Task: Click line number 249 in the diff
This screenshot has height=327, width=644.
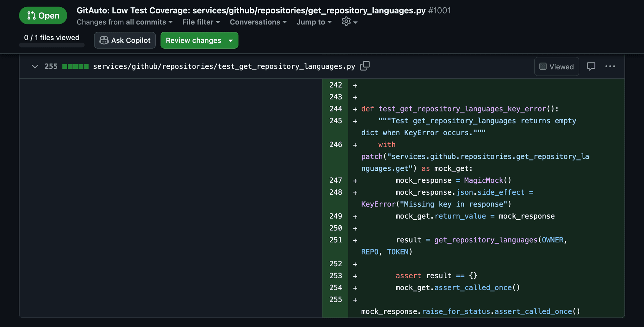Action: pos(335,216)
